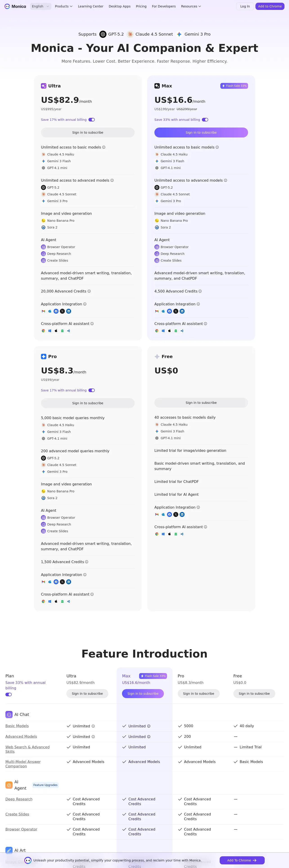The height and width of the screenshot is (868, 289).
Task: Click Facebook icon in Free Application Integration
Action: (169, 514)
